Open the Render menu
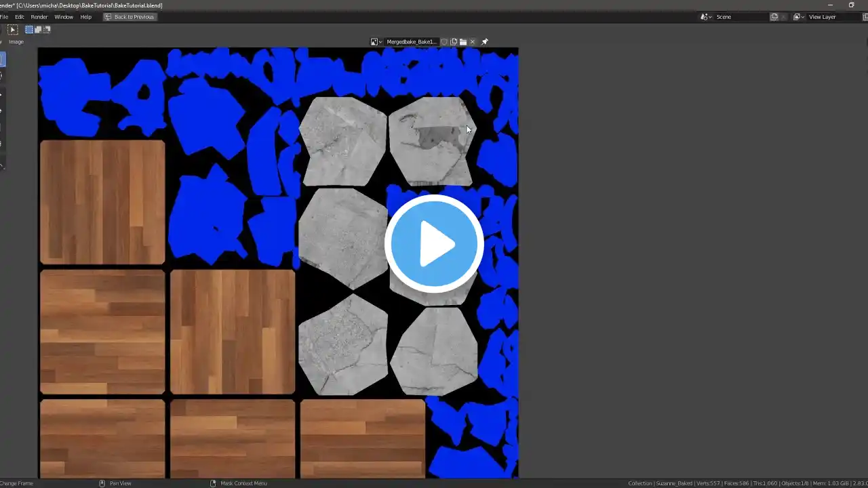The width and height of the screenshot is (868, 488). [39, 17]
